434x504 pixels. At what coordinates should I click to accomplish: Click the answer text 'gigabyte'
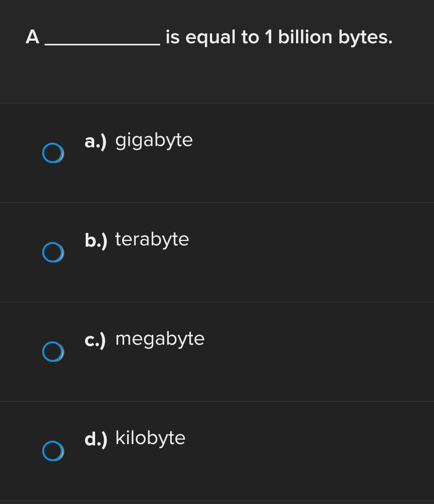[x=154, y=140]
